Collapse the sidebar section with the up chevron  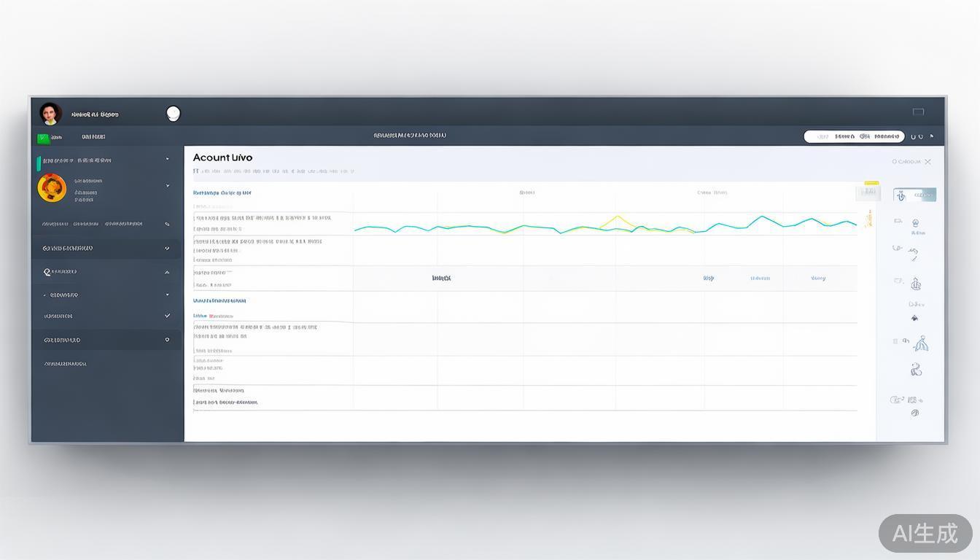pyautogui.click(x=167, y=272)
